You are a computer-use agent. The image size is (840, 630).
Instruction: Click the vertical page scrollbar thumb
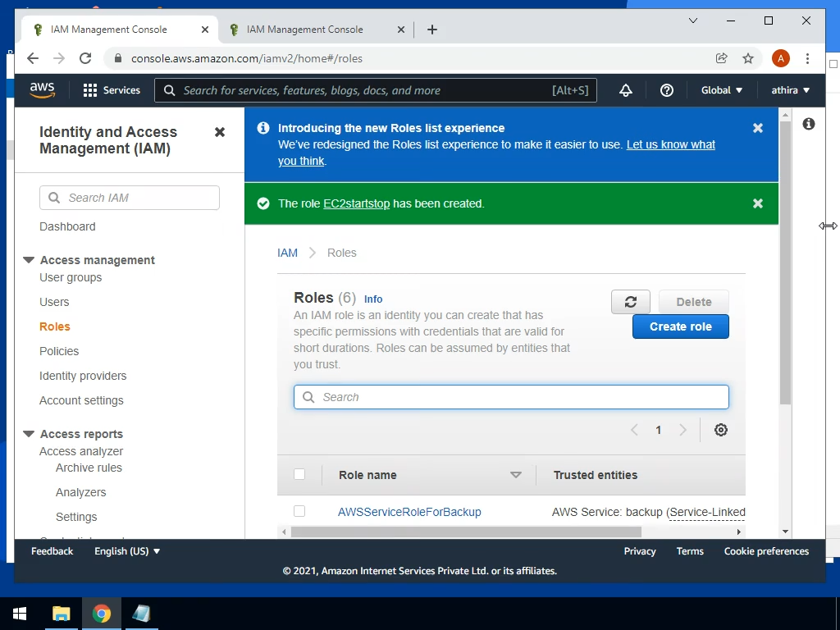coord(785,262)
